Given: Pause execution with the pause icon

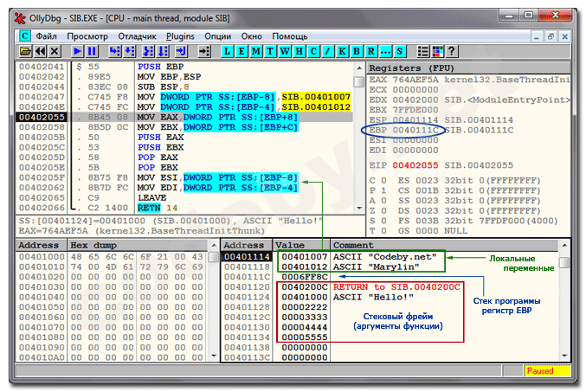Looking at the screenshot, I should 93,52.
